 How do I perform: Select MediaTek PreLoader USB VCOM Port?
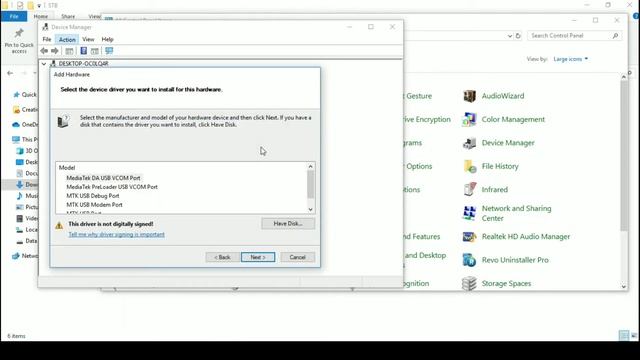112,187
